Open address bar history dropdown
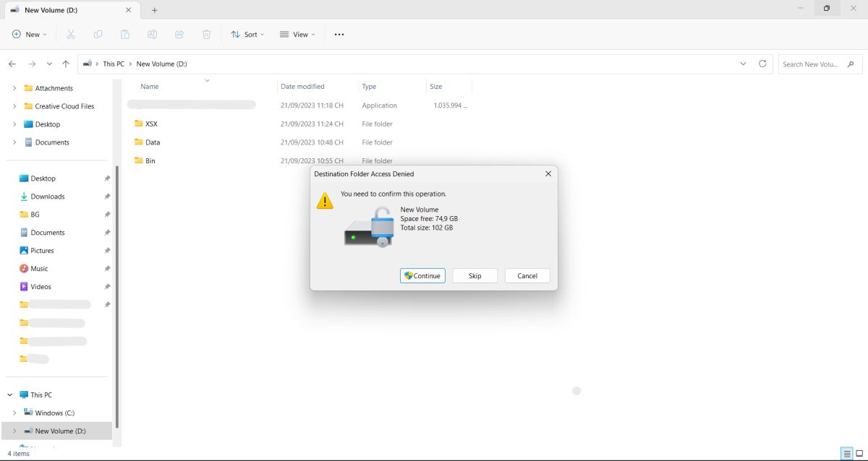The image size is (868, 461). click(x=743, y=64)
